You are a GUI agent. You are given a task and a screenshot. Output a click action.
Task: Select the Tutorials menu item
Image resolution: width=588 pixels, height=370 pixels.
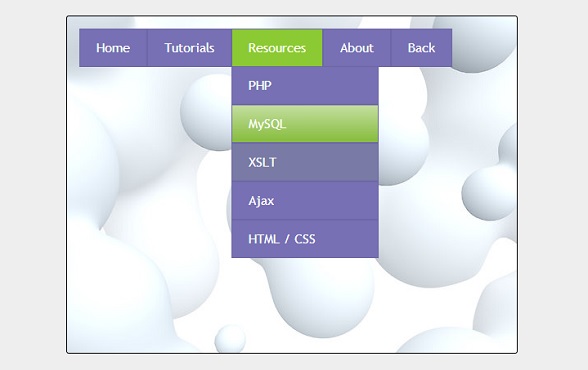pos(189,48)
